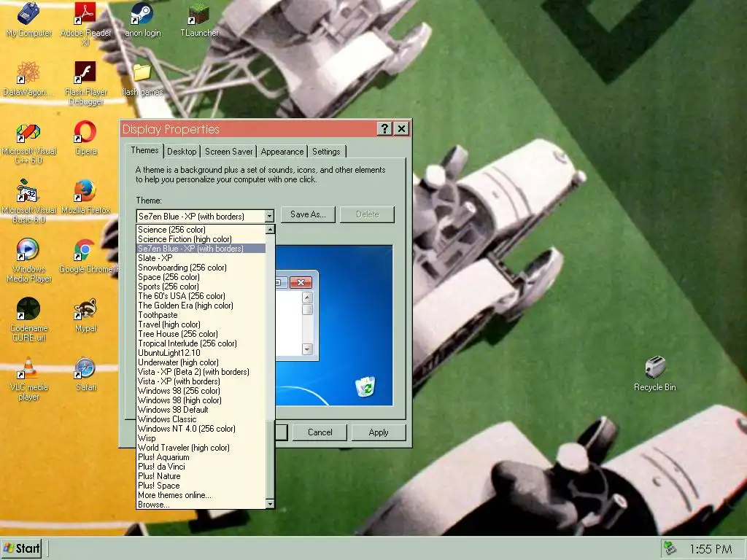Select the Safari desktop icon
Image resolution: width=747 pixels, height=560 pixels.
[x=86, y=374]
